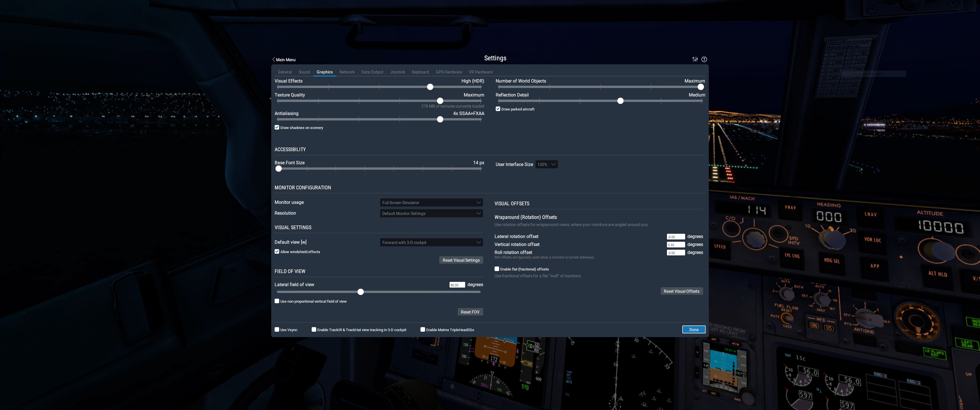
Task: Uncheck Draw parked aircraft
Action: point(498,109)
